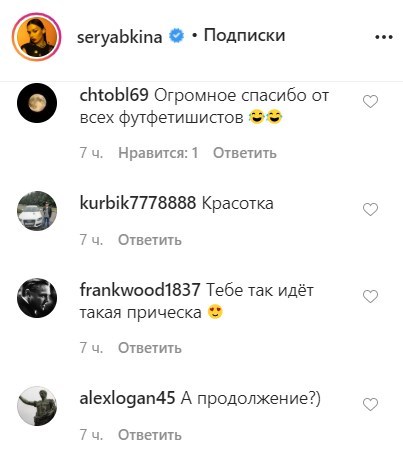Click the blue verified badge next to seryabkina
The height and width of the screenshot is (459, 403).
coord(176,36)
